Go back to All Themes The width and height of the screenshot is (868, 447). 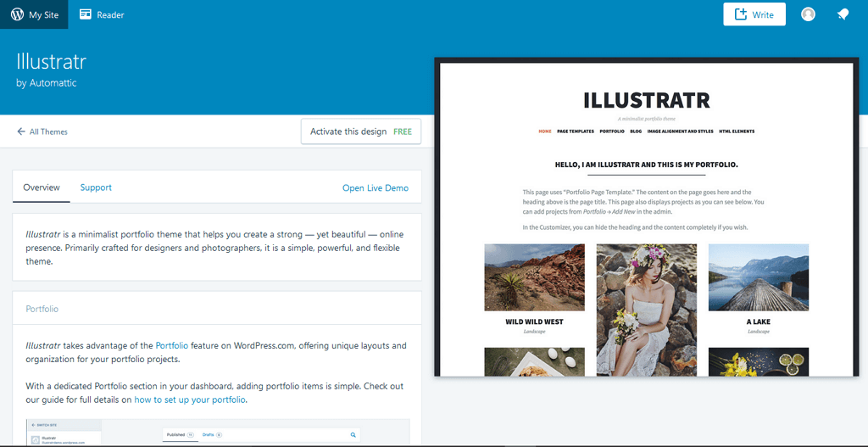[42, 131]
